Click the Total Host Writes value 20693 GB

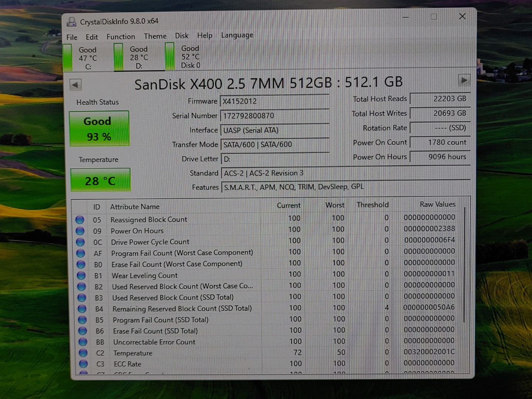click(x=440, y=113)
